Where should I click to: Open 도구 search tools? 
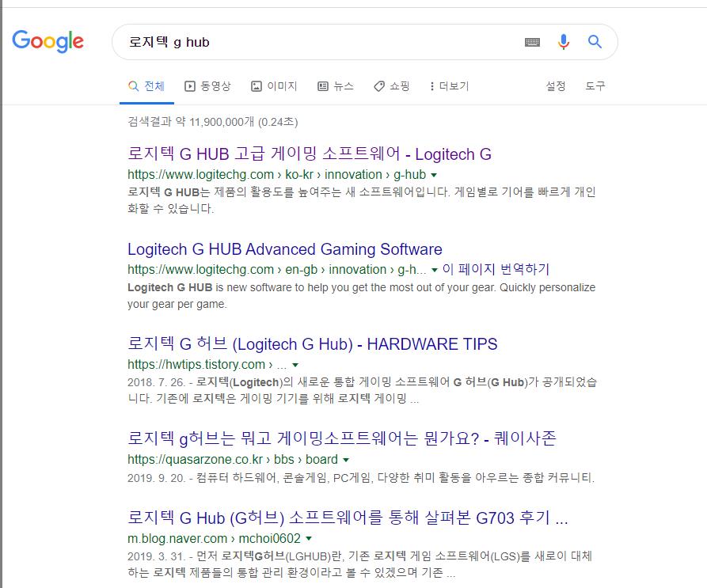pos(595,86)
